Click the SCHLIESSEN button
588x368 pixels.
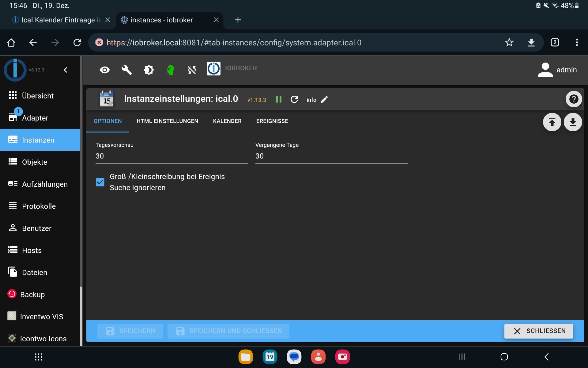tap(539, 331)
